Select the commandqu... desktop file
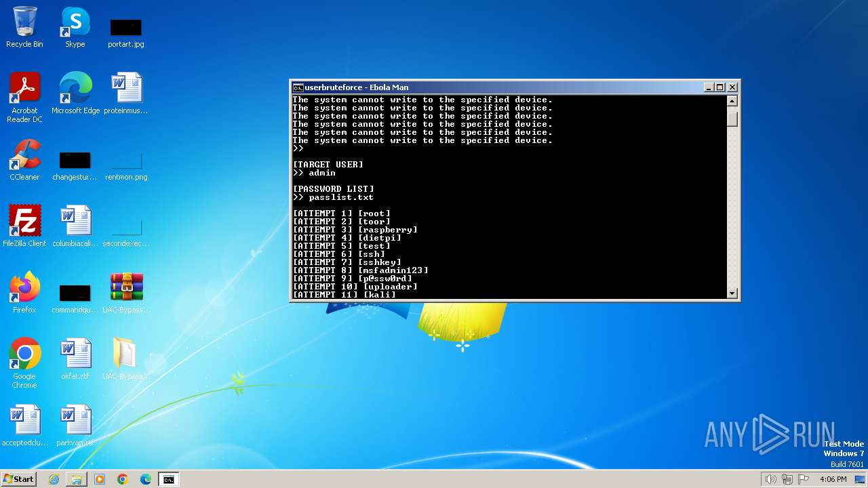Viewport: 868px width, 488px height. (x=75, y=298)
